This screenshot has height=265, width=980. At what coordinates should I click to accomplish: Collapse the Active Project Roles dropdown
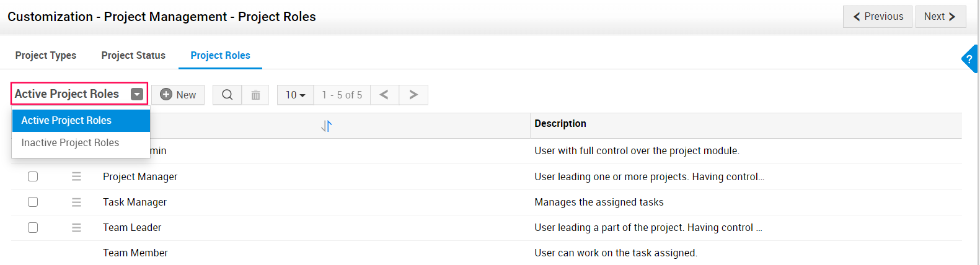137,94
